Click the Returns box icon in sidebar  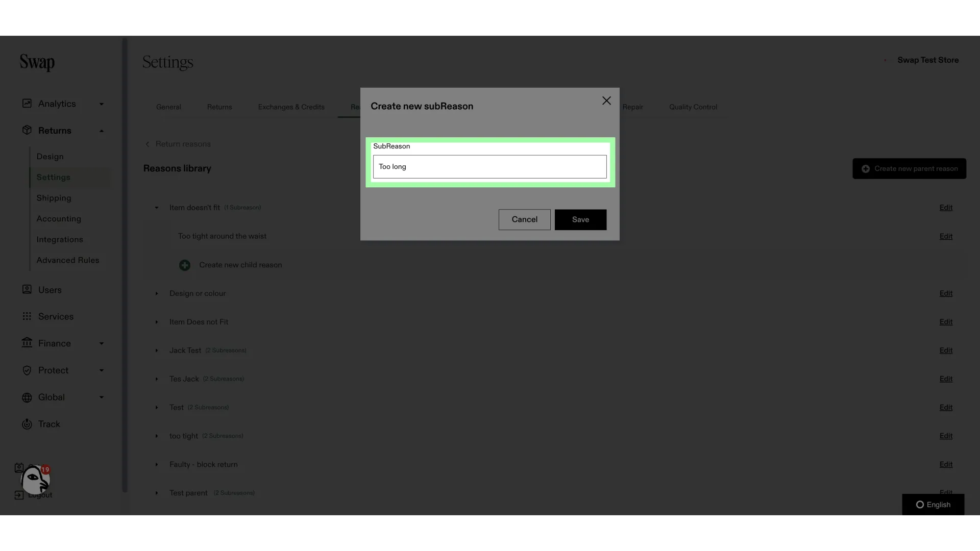tap(27, 130)
